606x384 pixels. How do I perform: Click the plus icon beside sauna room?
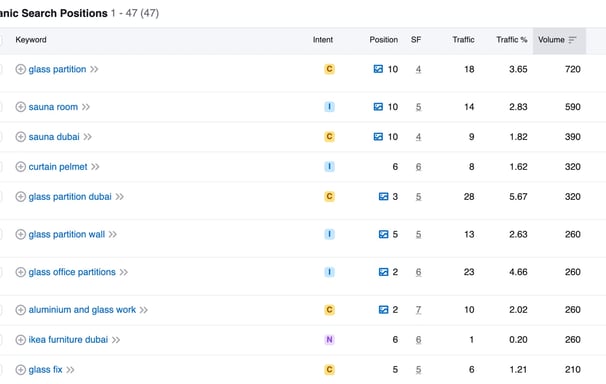point(20,107)
